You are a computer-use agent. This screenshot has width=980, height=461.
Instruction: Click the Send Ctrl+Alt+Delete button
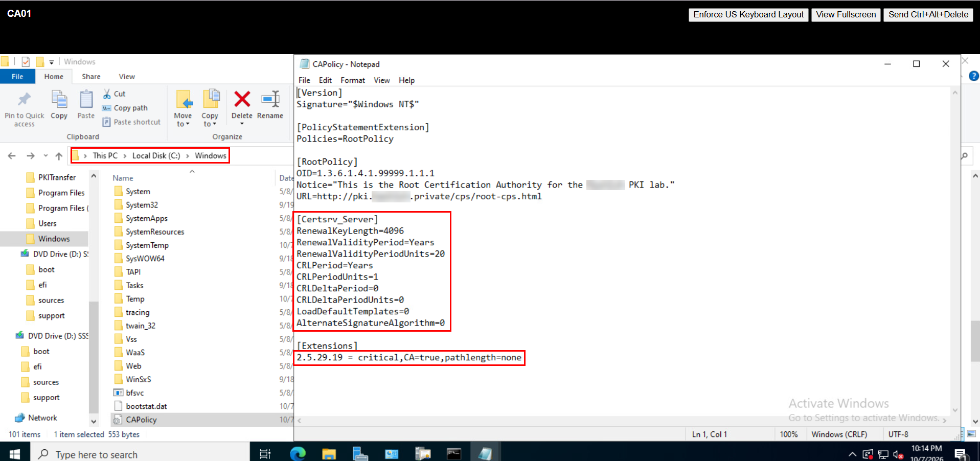[x=928, y=14]
